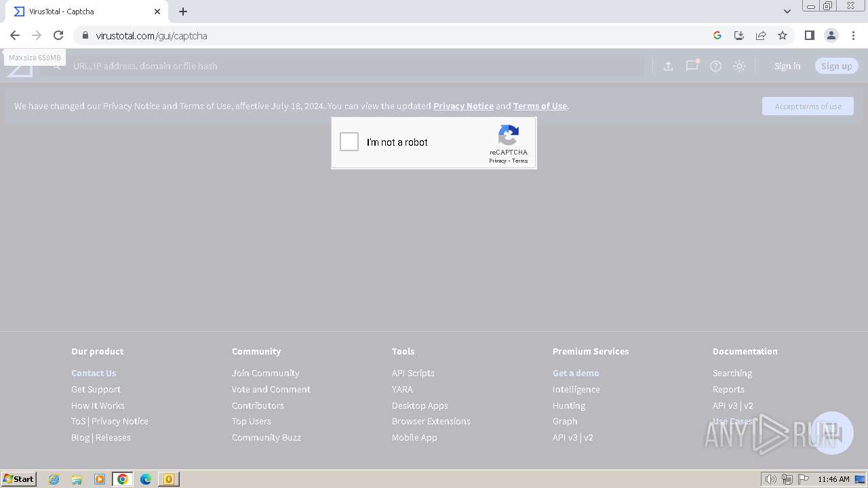
Task: Open ToS link in footer
Action: coord(78,421)
